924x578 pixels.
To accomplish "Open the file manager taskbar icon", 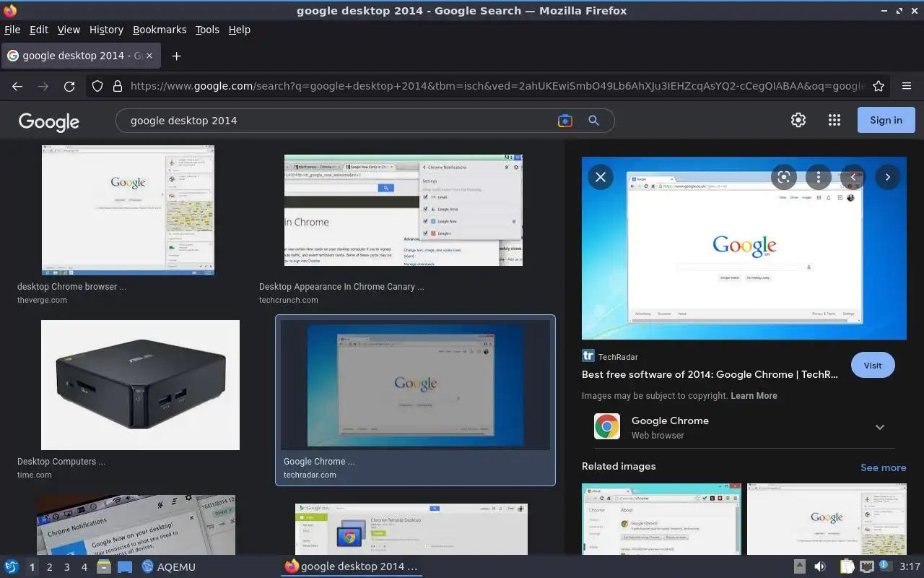I will point(103,566).
